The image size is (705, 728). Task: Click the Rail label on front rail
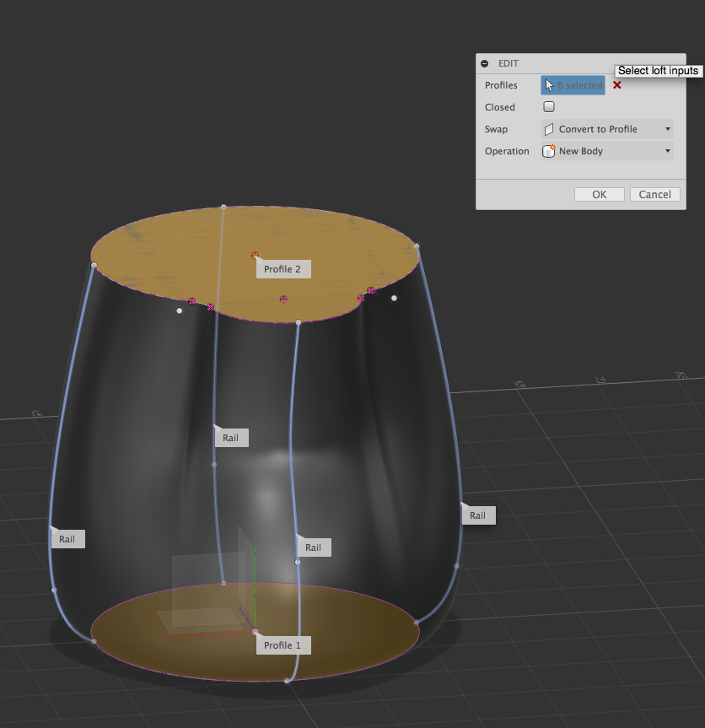tap(315, 547)
